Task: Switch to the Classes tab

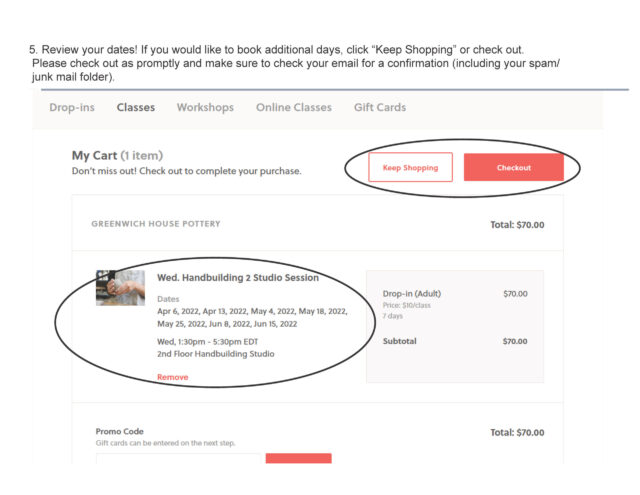Action: click(x=135, y=108)
